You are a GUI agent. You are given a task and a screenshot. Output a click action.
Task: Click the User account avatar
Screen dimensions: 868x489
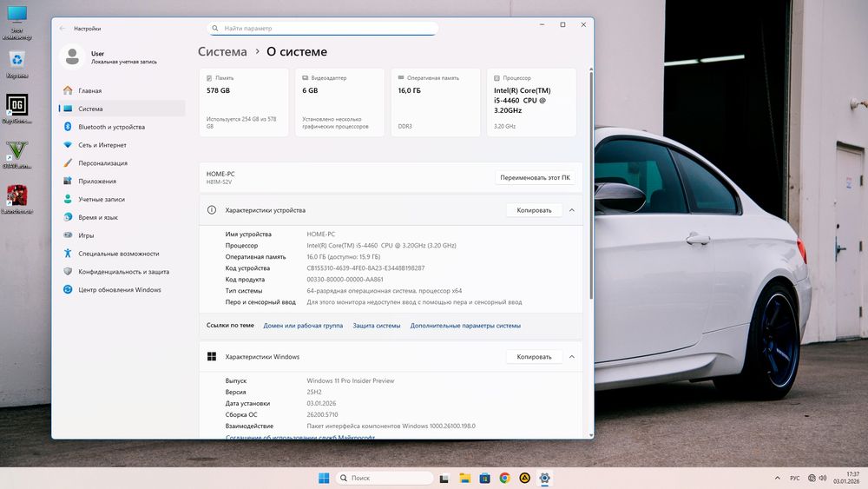coord(72,56)
